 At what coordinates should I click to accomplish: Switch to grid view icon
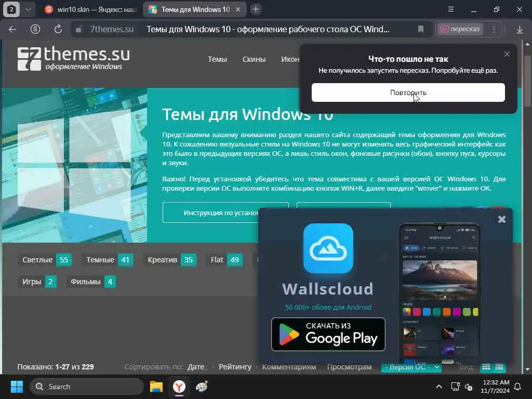486,367
